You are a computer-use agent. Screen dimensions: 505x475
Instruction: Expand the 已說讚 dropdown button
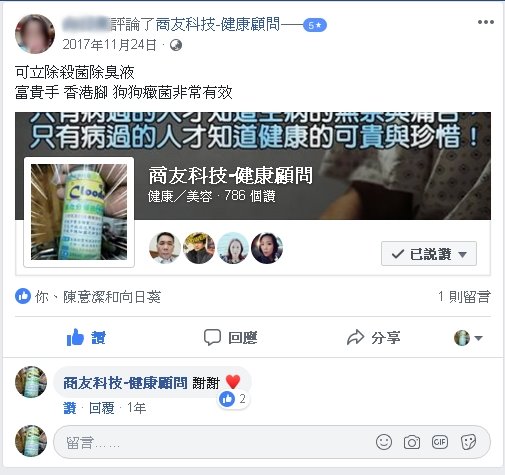(429, 254)
